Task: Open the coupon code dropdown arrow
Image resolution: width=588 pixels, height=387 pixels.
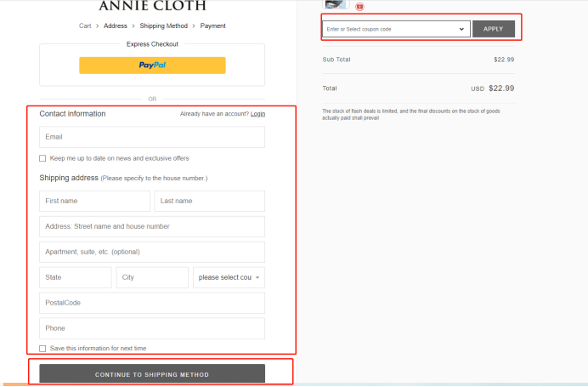Action: (x=462, y=29)
